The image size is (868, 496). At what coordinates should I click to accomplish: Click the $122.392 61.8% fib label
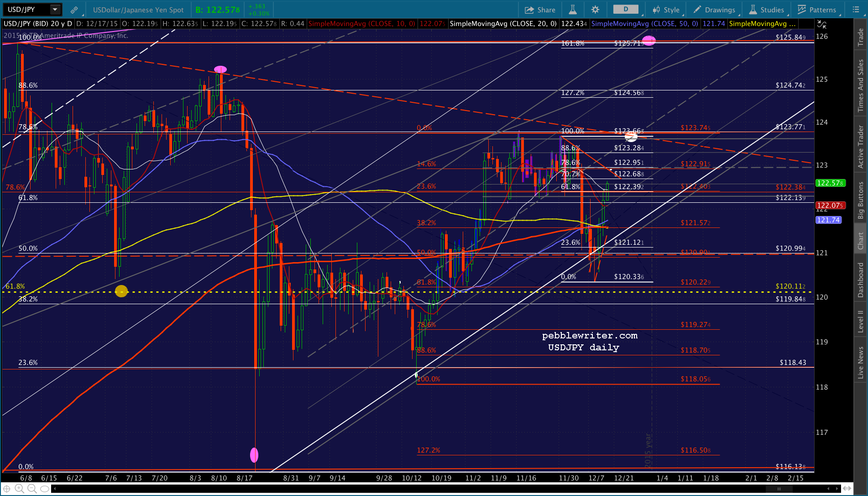point(629,187)
